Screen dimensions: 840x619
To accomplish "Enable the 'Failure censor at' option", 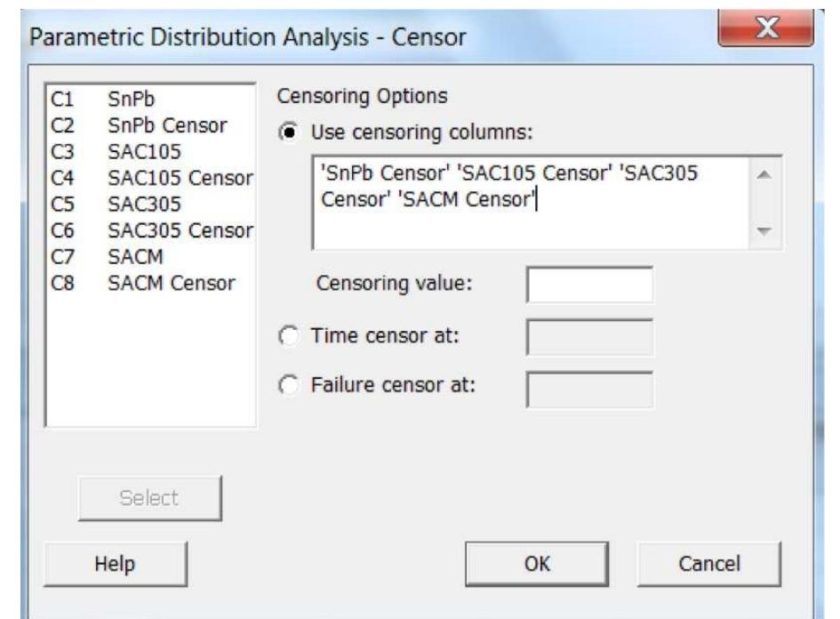I will click(286, 388).
